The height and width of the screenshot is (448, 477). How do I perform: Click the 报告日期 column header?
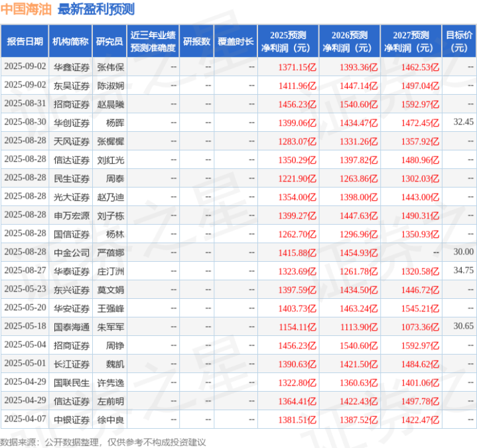tap(25, 41)
